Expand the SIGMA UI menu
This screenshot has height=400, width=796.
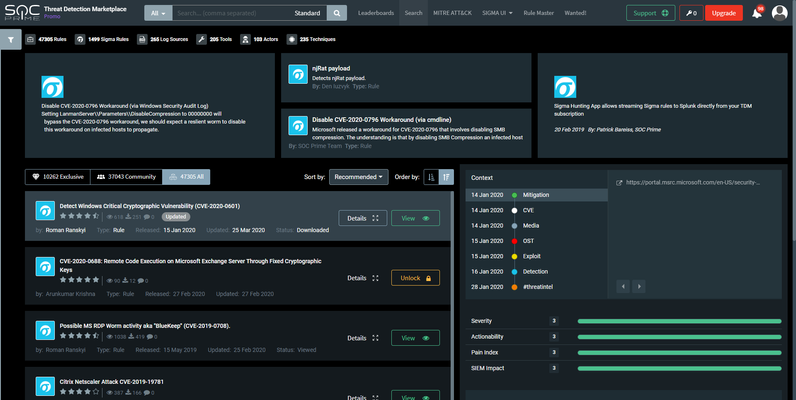coord(497,13)
